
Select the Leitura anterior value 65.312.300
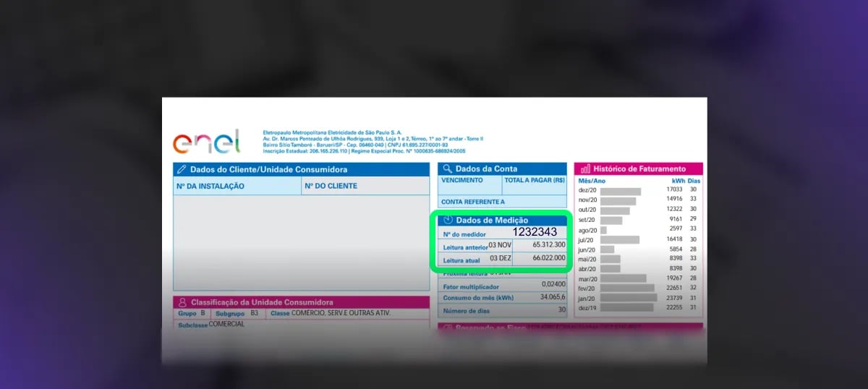(x=548, y=245)
